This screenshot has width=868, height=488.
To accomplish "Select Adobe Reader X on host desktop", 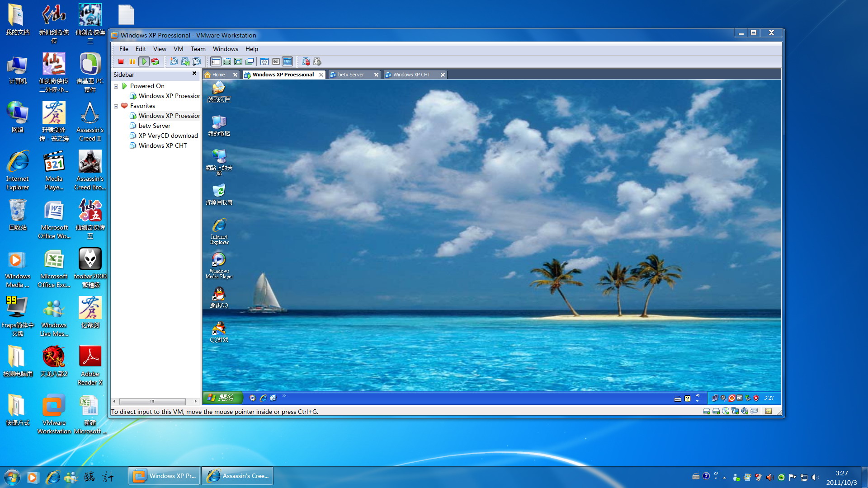I will coord(90,366).
